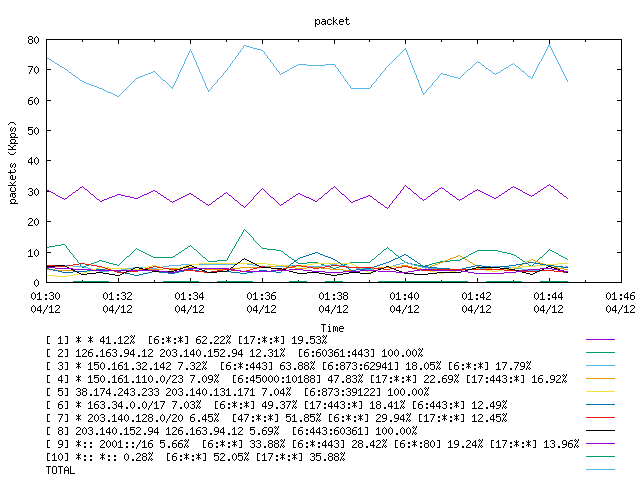Viewport: 640px width, 480px height.
Task: Click legend text "* 203.140.128.0/20 6.45%"
Action: [147, 418]
